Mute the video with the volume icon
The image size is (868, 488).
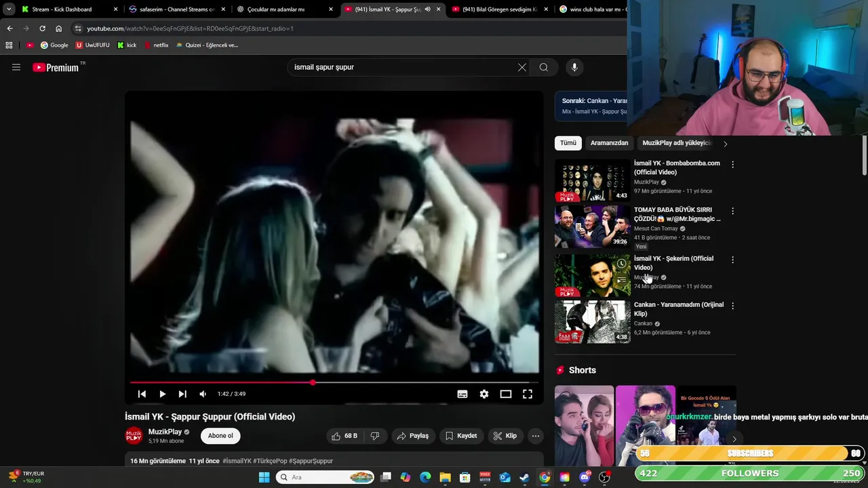[x=203, y=394]
